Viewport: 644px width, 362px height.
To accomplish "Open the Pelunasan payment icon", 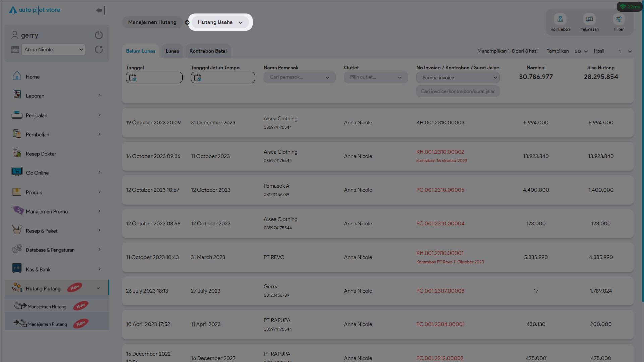I will (x=589, y=19).
